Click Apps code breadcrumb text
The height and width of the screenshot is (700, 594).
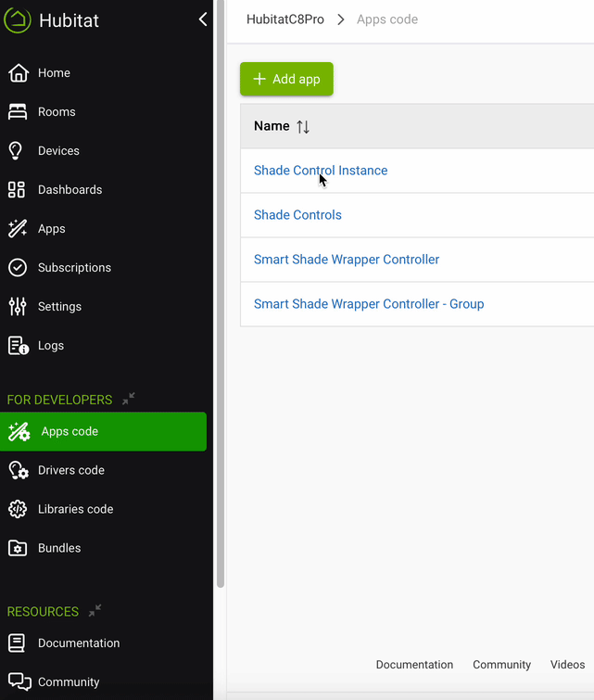[387, 19]
